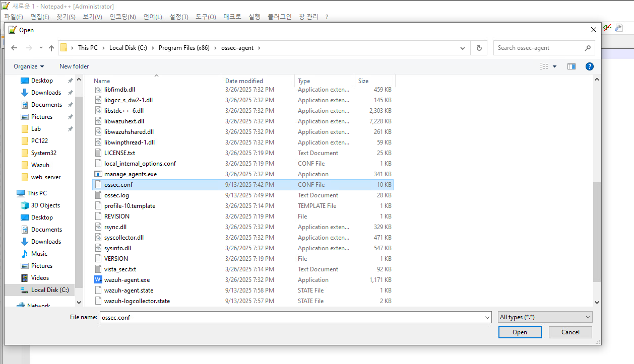Select the syscollector.dll file

click(242, 238)
